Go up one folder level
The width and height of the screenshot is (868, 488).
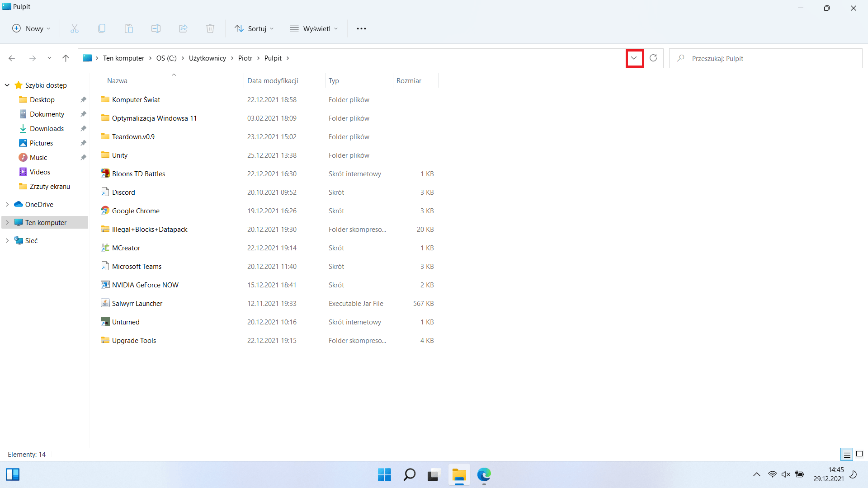(x=66, y=58)
